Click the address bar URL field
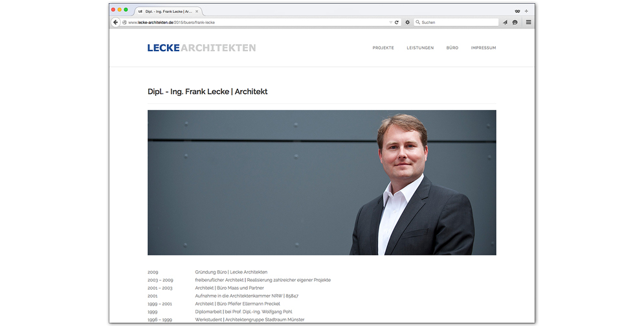The image size is (644, 326). tap(259, 22)
